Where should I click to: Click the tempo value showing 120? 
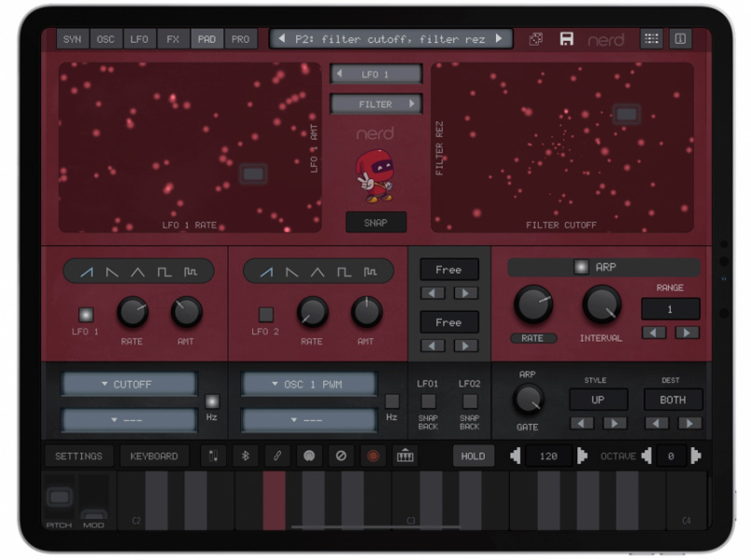pos(549,455)
